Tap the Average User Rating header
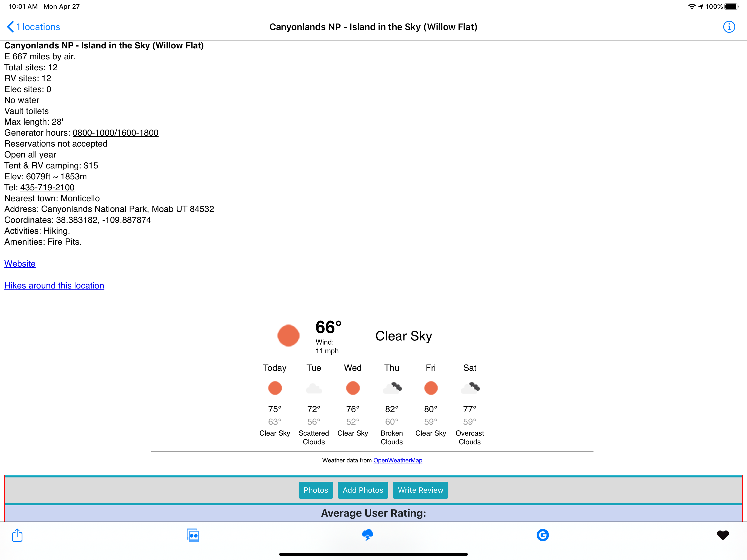Screen dimensions: 747x560 point(373,513)
